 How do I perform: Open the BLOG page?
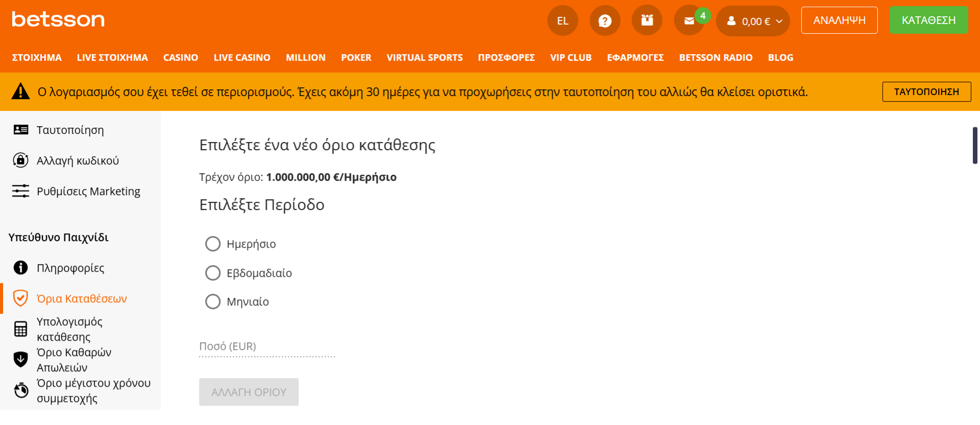[780, 58]
